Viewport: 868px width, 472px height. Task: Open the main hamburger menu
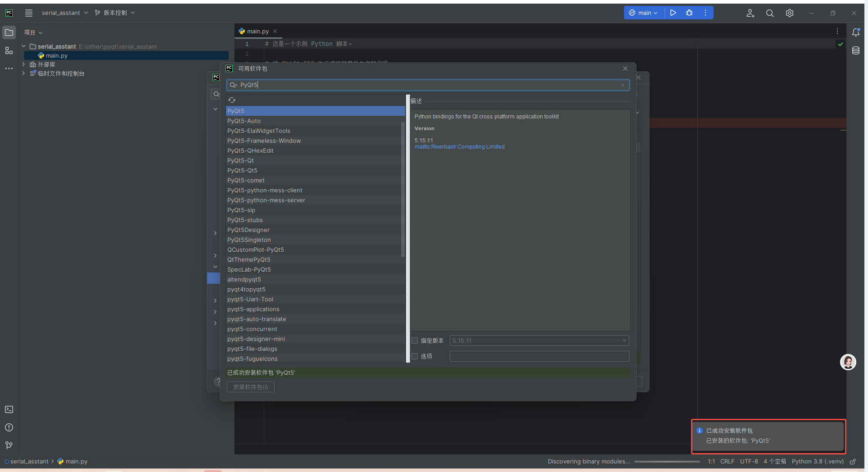(29, 13)
